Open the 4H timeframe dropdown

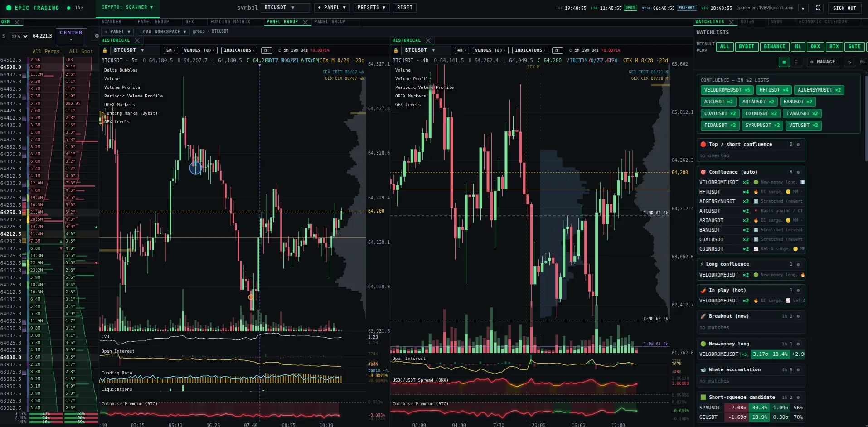(x=462, y=50)
